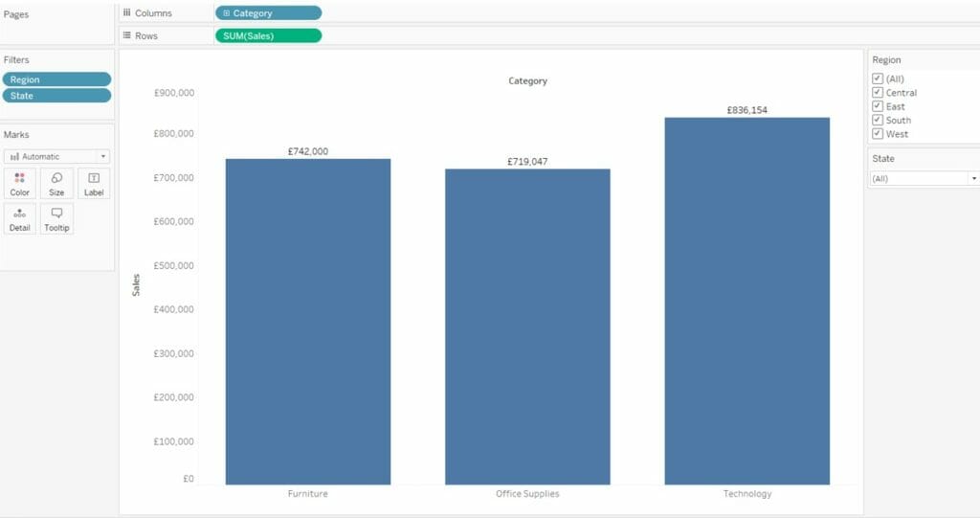Click the Marks card title
This screenshot has width=980, height=518.
click(16, 134)
